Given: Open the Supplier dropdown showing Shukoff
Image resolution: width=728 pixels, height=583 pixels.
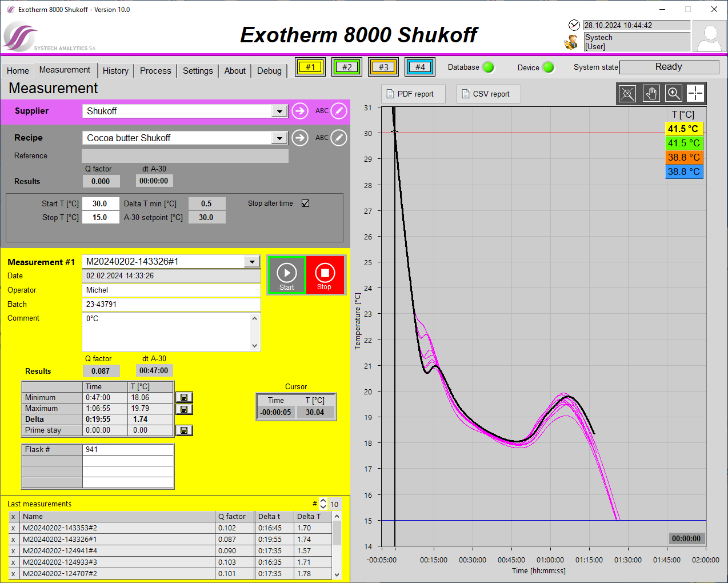Looking at the screenshot, I should (279, 111).
